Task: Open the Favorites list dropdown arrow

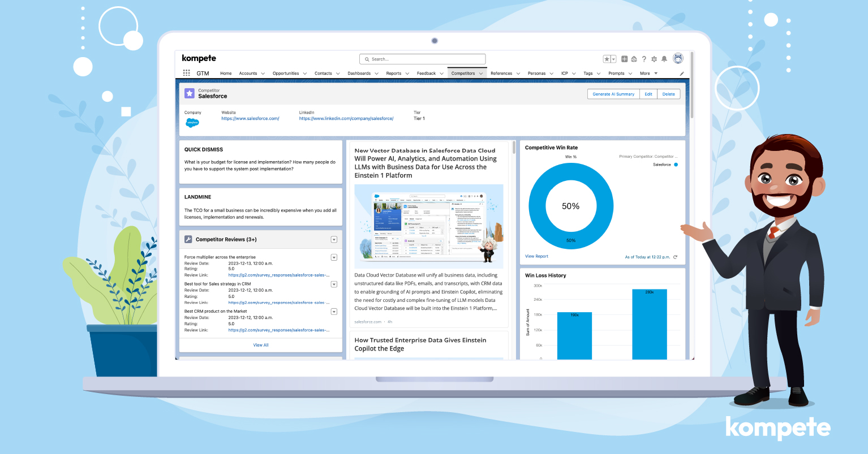Action: (x=613, y=59)
